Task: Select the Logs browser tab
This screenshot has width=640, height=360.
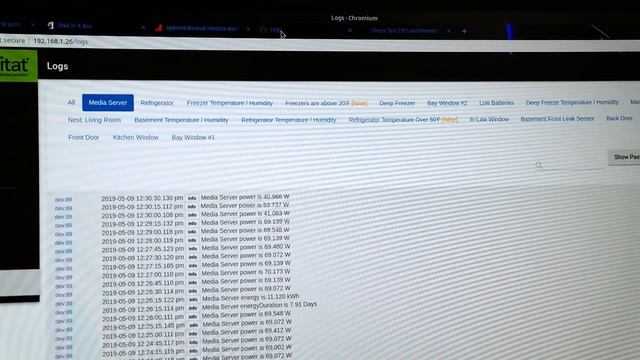Action: [276, 29]
